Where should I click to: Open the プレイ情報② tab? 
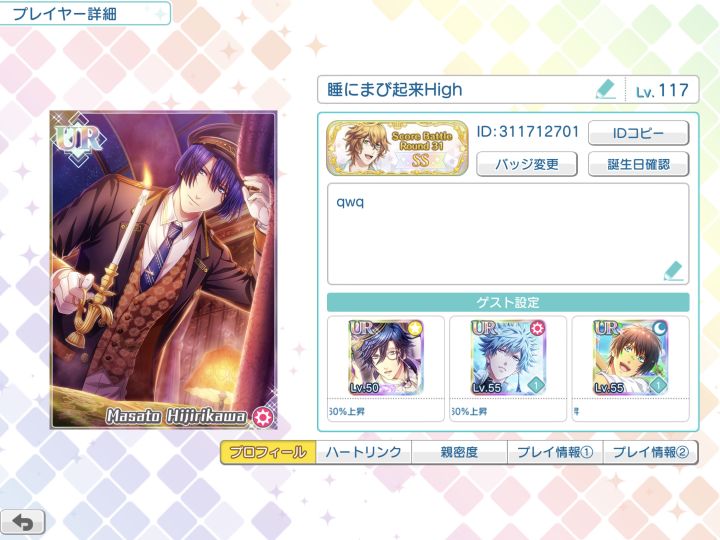[651, 452]
